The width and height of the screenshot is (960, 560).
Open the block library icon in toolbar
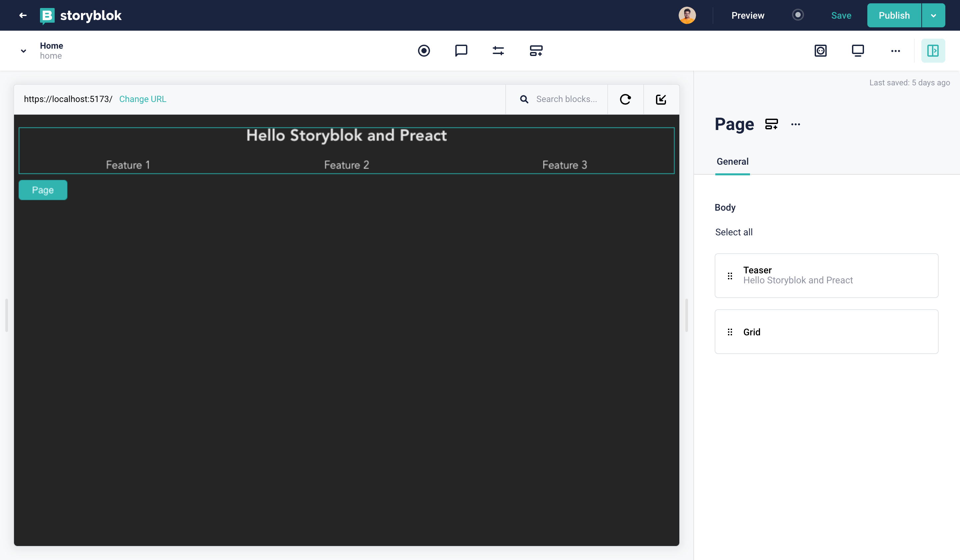pos(536,51)
